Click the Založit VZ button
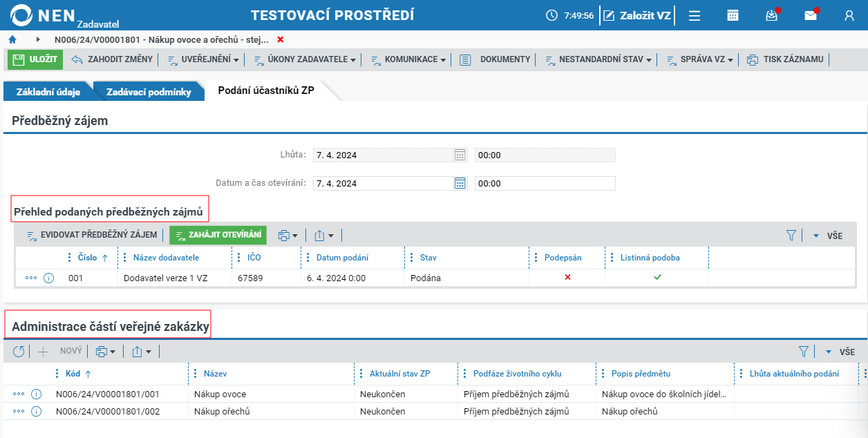 click(637, 15)
